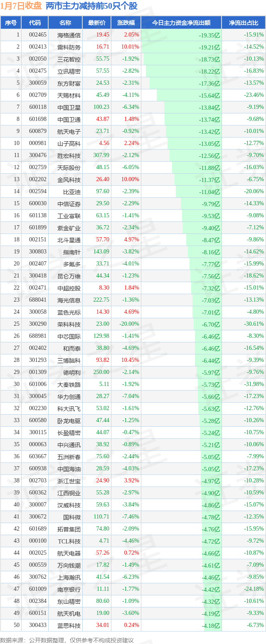Click the stock name 工业富联

coord(69,216)
